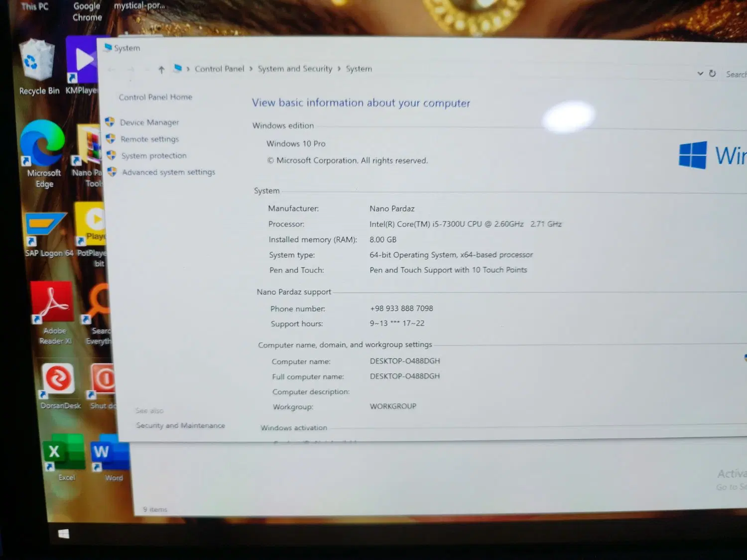Expand the address bar history dropdown
The height and width of the screenshot is (560, 747).
[x=700, y=74]
